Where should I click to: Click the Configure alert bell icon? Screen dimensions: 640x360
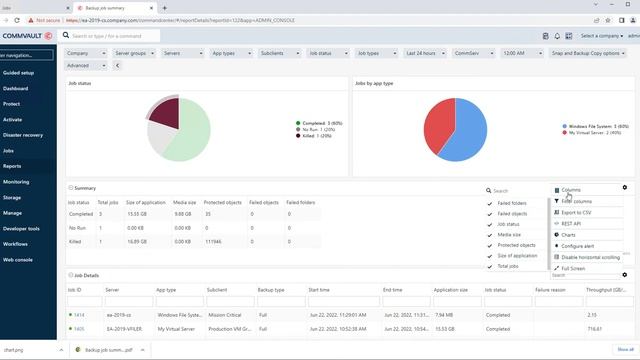coord(556,246)
